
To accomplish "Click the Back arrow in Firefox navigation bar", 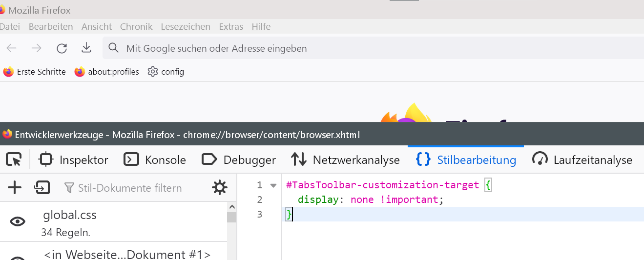I will (x=12, y=48).
